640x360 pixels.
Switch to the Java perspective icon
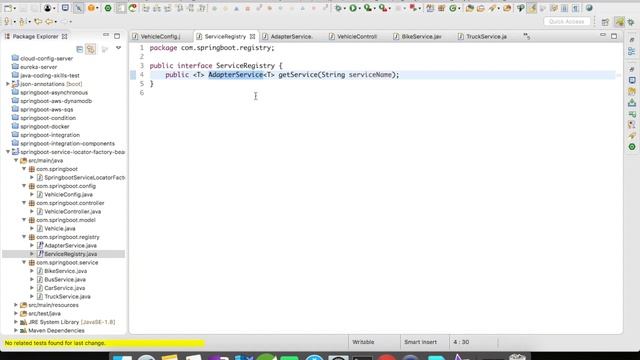(x=620, y=22)
